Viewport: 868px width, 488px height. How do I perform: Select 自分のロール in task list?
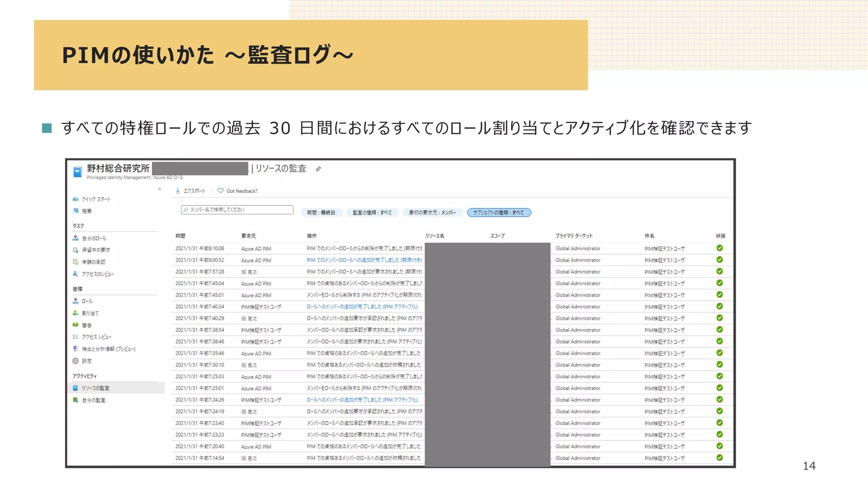coord(94,238)
